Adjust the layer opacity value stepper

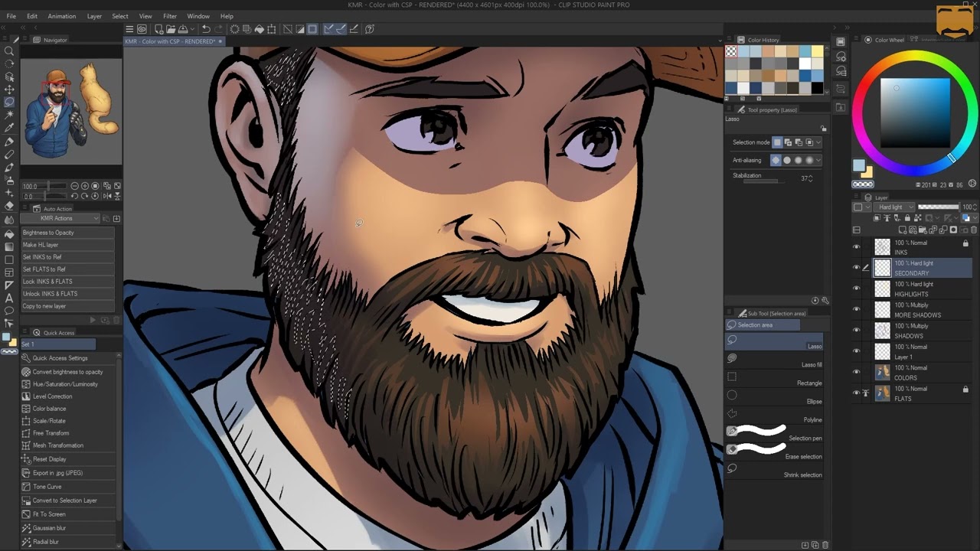pyautogui.click(x=975, y=207)
